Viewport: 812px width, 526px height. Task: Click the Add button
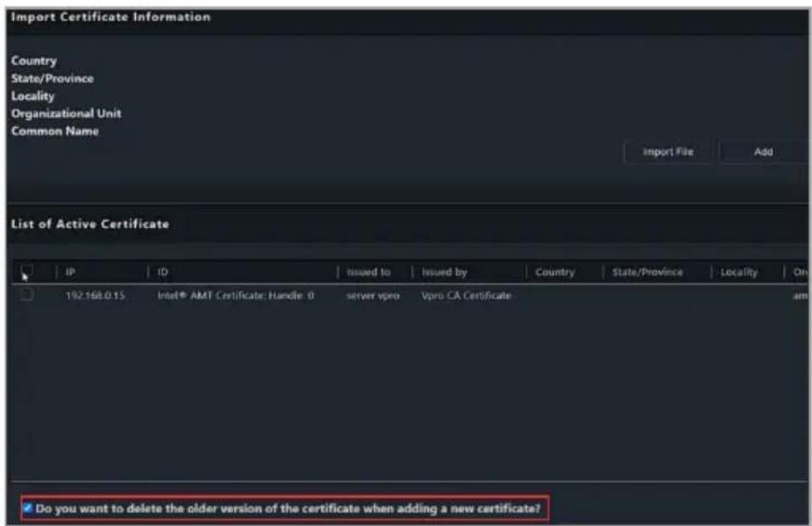(763, 152)
